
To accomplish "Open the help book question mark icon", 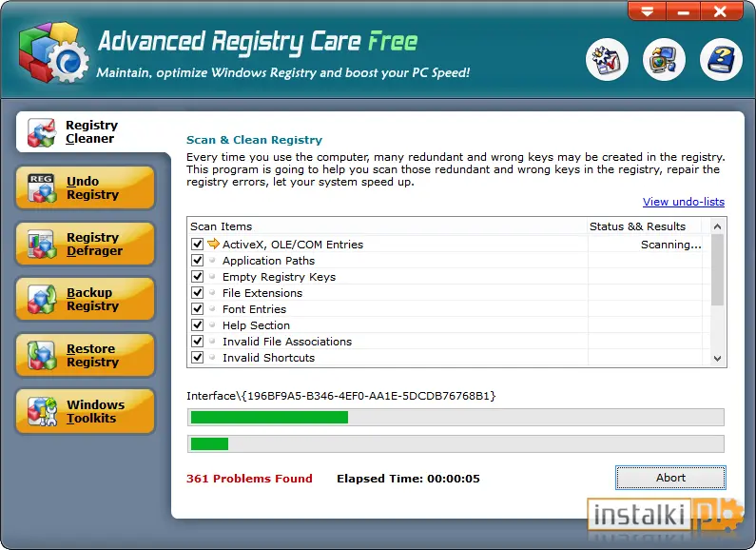I will coord(721,60).
